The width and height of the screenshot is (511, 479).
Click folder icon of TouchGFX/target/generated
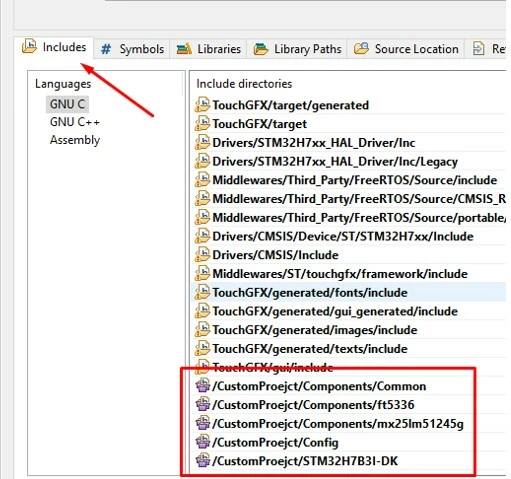click(202, 105)
